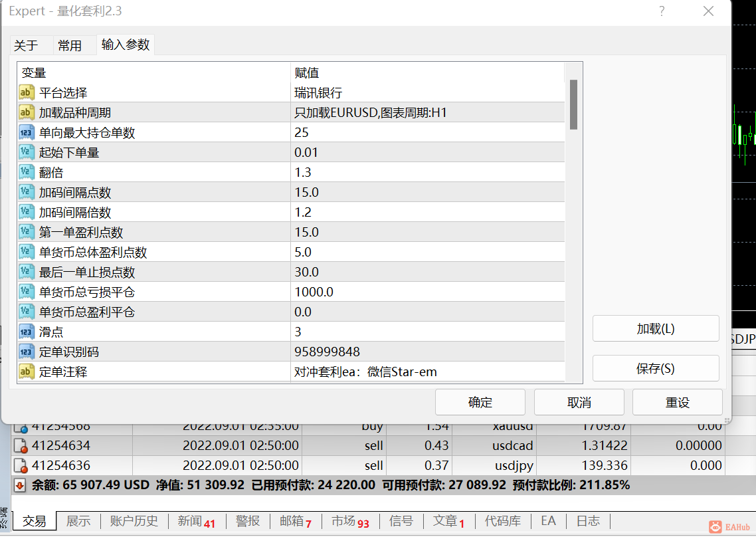The width and height of the screenshot is (756, 537).
Task: Edit 最后一单止损点数 value 30.0
Action: 428,272
